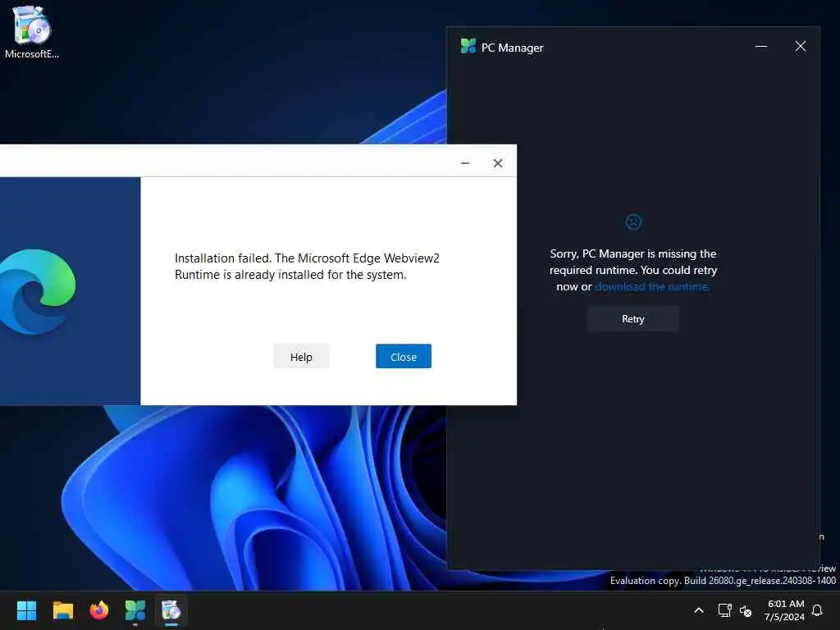Open File Explorer from taskbar
This screenshot has width=840, height=630.
pyautogui.click(x=62, y=610)
